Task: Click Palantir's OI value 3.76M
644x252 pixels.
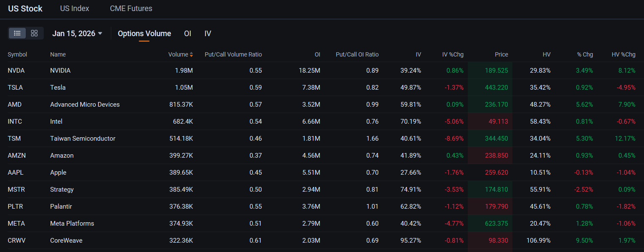Action: point(312,207)
